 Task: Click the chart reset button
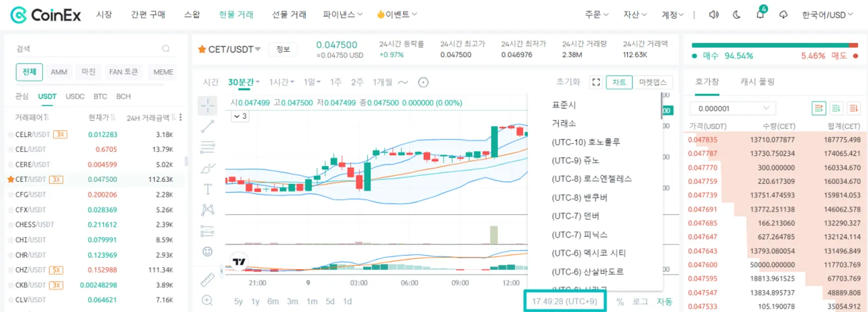pyautogui.click(x=568, y=82)
